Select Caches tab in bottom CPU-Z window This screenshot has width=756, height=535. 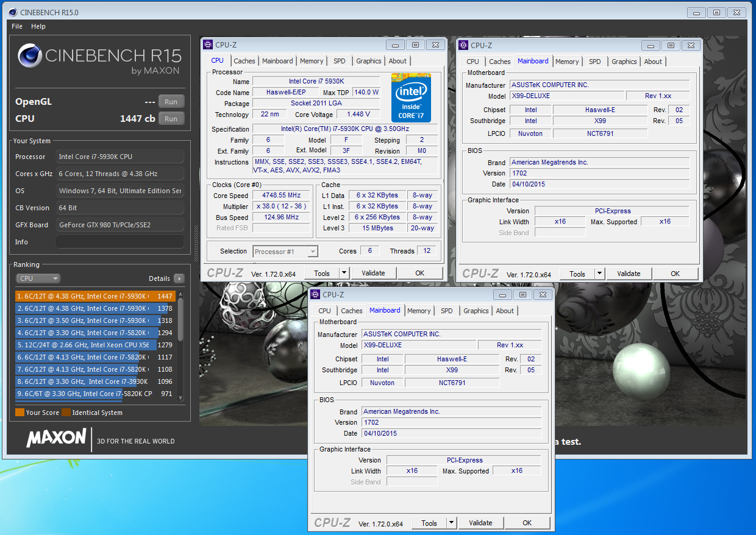point(352,311)
